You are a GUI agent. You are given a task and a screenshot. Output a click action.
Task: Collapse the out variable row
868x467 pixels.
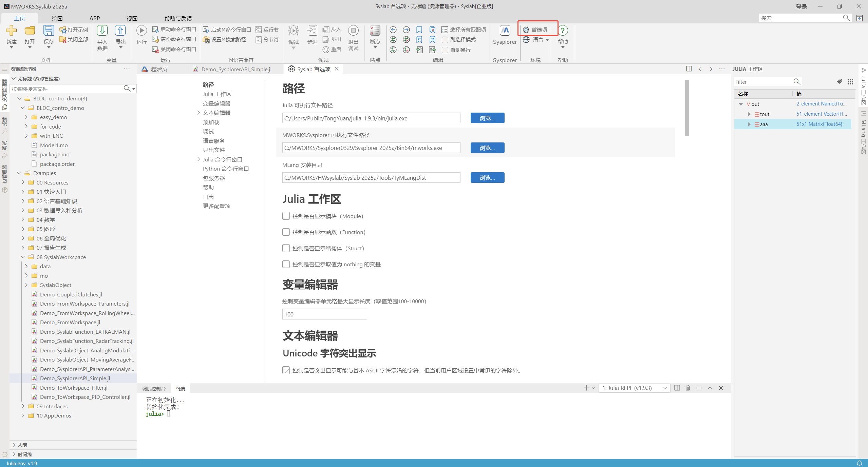pyautogui.click(x=741, y=104)
